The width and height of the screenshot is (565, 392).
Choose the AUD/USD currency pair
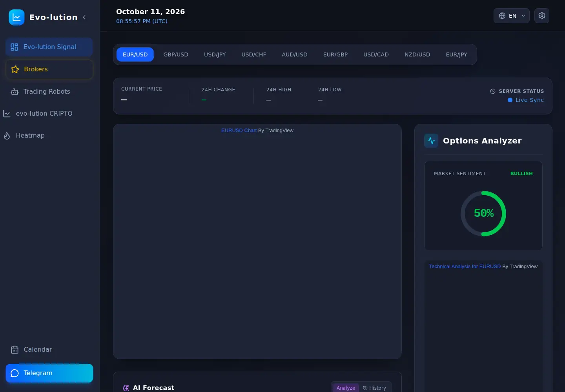(295, 54)
